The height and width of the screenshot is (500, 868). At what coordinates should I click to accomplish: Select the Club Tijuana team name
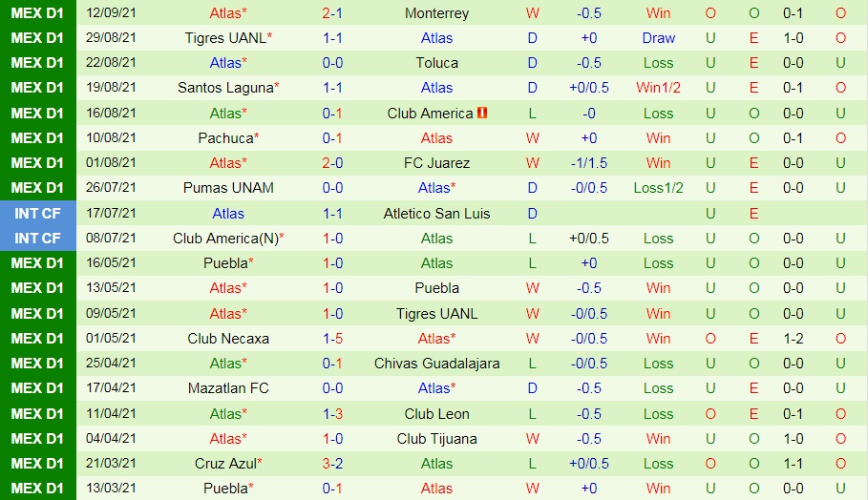436,439
